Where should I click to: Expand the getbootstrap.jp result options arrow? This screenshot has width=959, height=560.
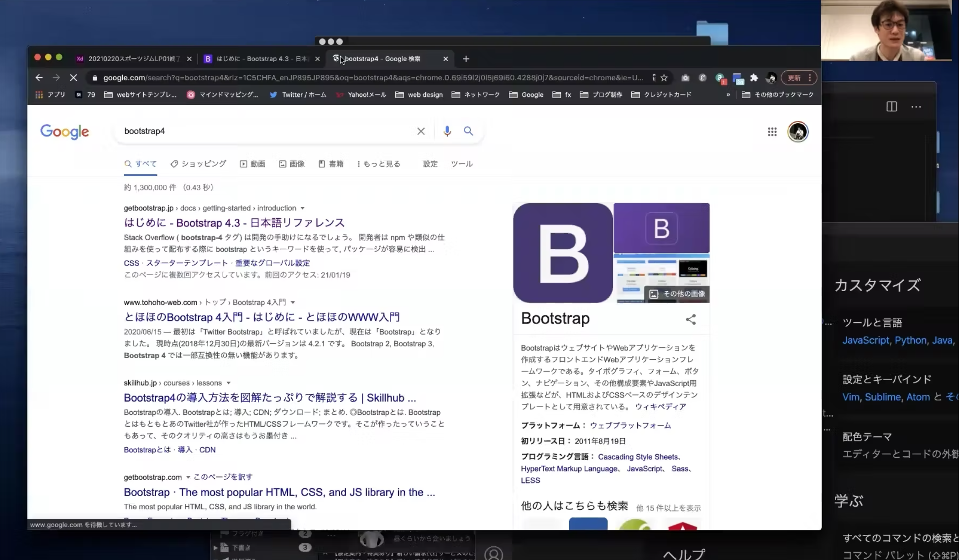pyautogui.click(x=302, y=208)
